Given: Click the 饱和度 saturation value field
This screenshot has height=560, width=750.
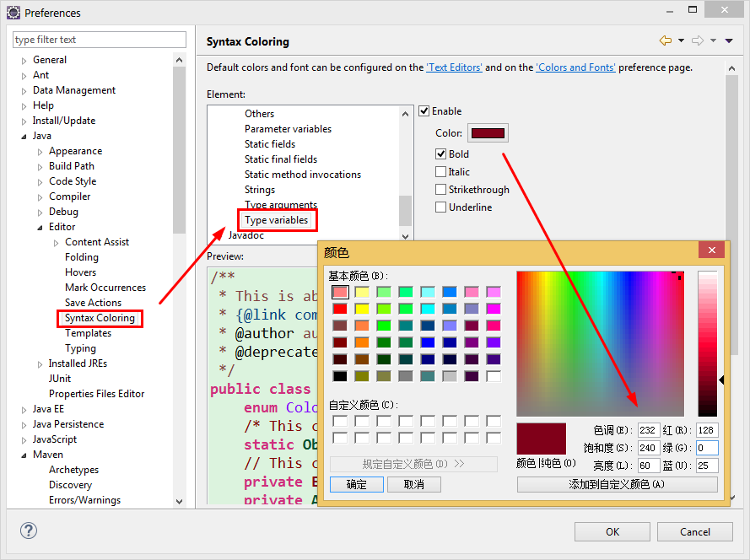Looking at the screenshot, I should tap(649, 448).
